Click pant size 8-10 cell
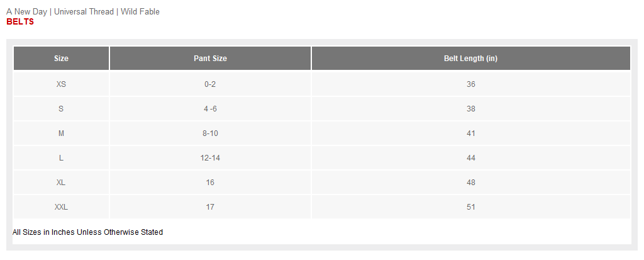The image size is (644, 260). (x=210, y=133)
